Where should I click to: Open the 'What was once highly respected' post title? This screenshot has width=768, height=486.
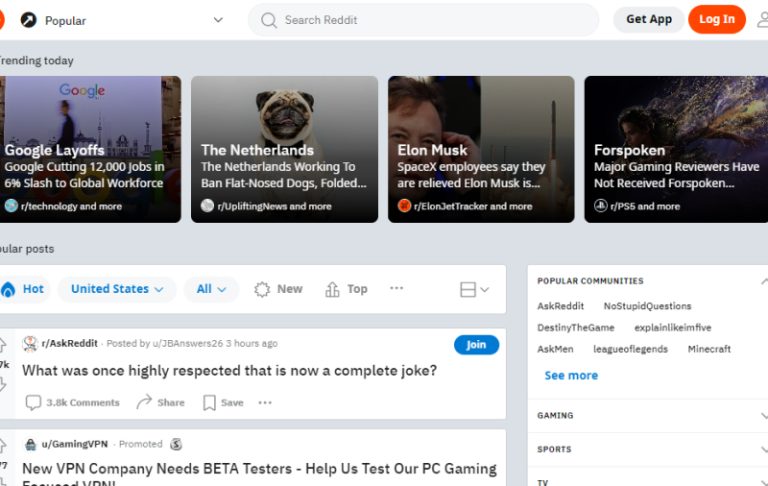pyautogui.click(x=229, y=371)
